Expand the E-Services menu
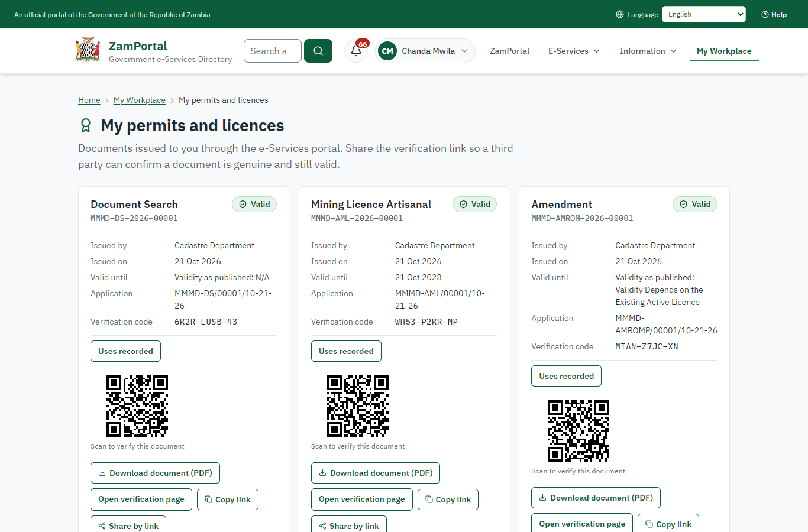The height and width of the screenshot is (532, 808). pyautogui.click(x=574, y=51)
